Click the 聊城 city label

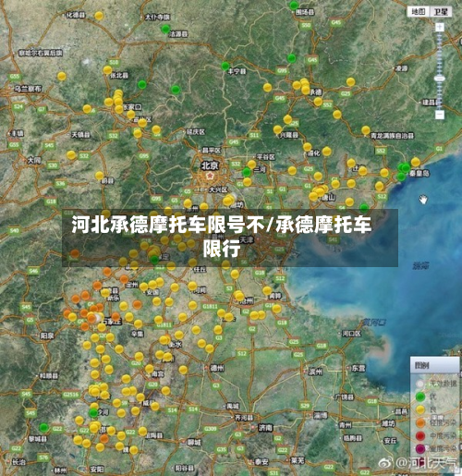[194, 443]
